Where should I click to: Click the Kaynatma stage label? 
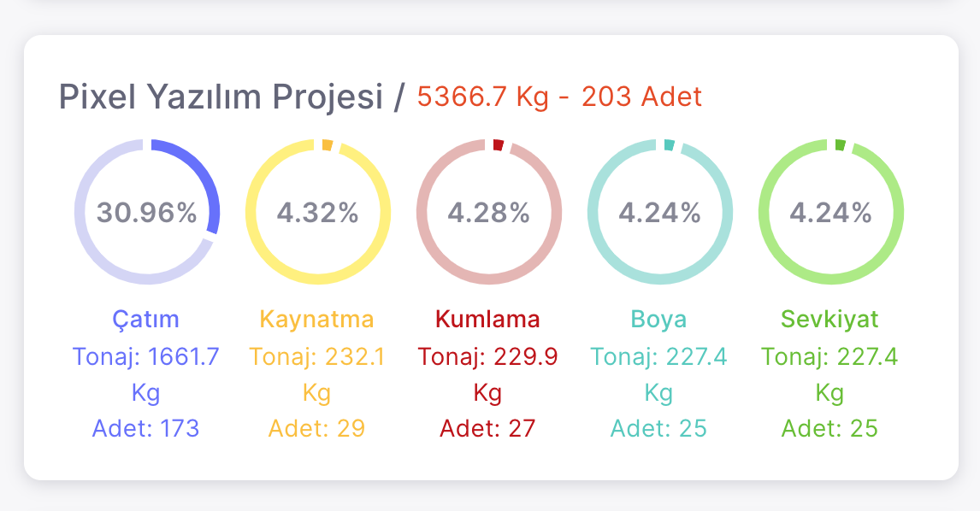pyautogui.click(x=317, y=320)
